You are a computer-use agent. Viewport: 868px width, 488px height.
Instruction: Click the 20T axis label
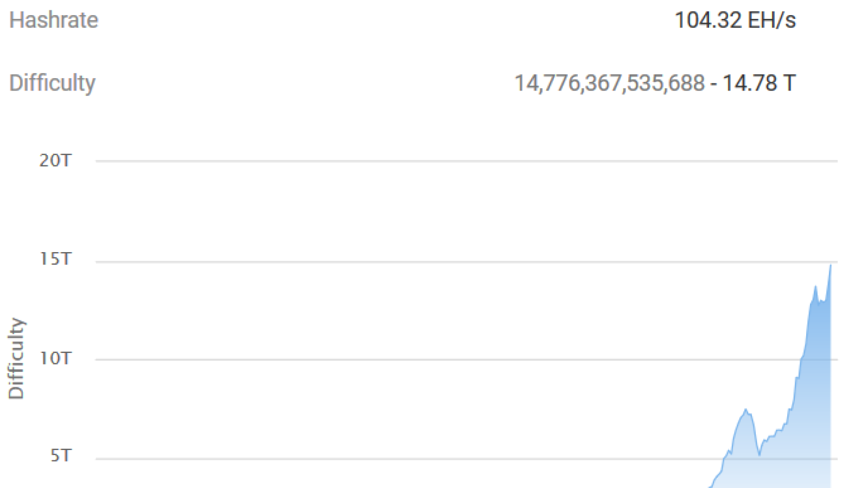[x=55, y=160]
